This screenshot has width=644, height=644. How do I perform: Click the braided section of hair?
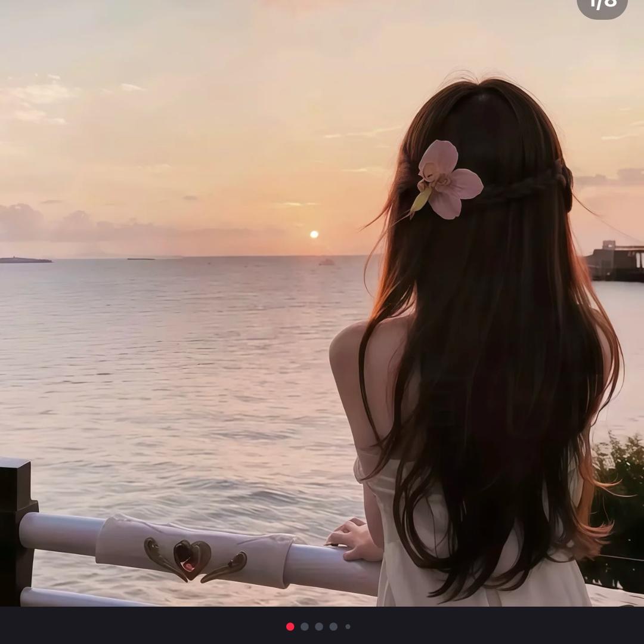[525, 187]
